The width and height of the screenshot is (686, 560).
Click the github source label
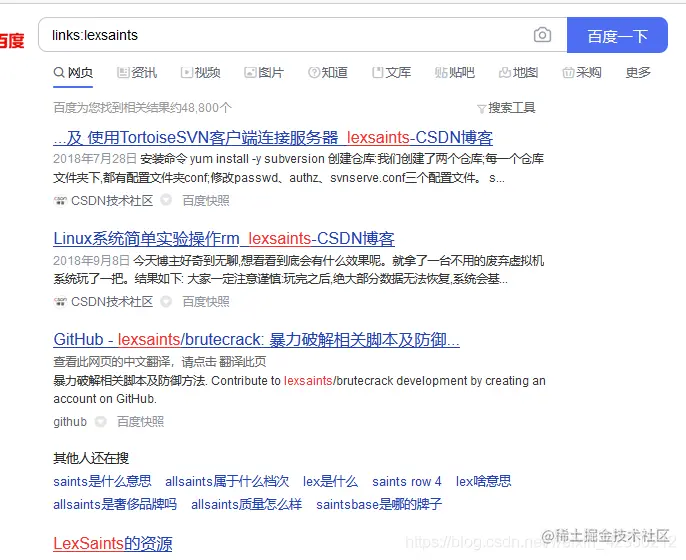[70, 422]
